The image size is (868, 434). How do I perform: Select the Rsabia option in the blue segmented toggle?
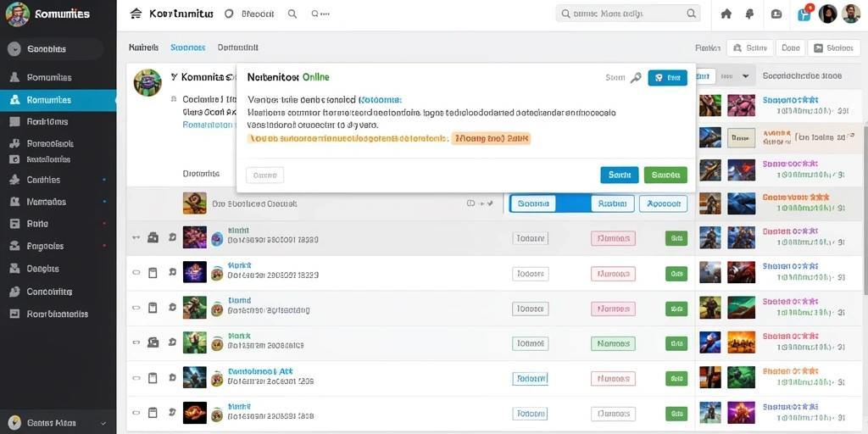pyautogui.click(x=612, y=203)
